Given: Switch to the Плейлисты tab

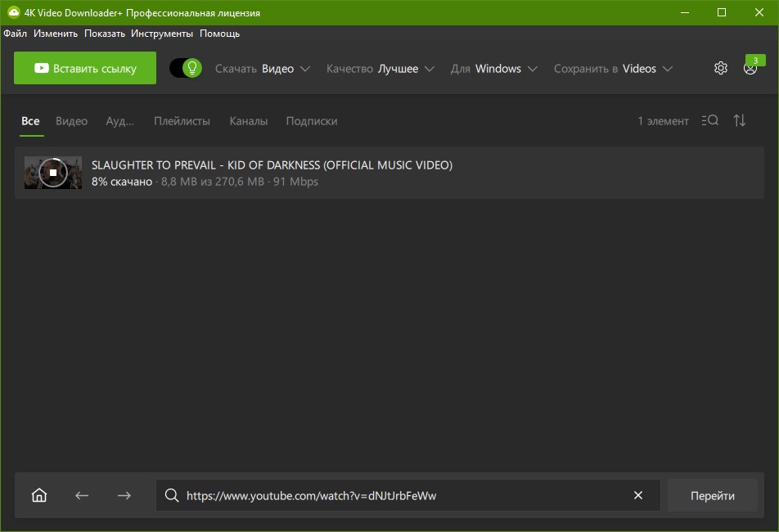Looking at the screenshot, I should click(x=182, y=120).
